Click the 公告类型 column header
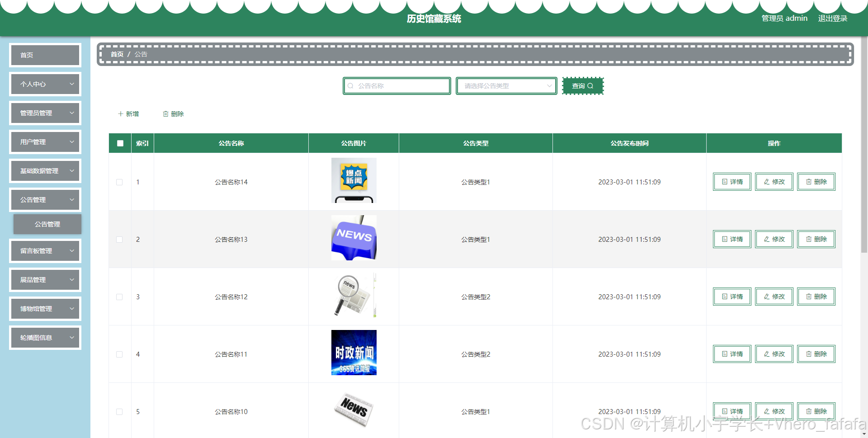868x438 pixels. tap(476, 143)
